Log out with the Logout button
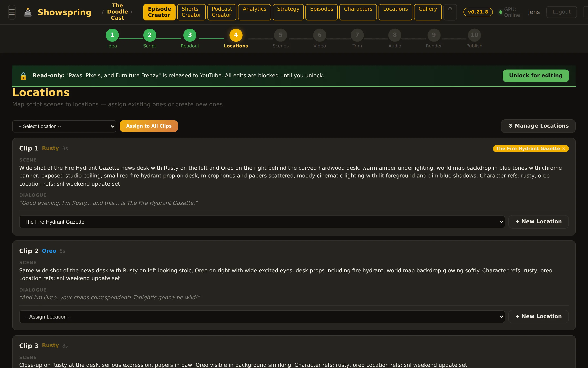This screenshot has width=588, height=368. tap(561, 12)
